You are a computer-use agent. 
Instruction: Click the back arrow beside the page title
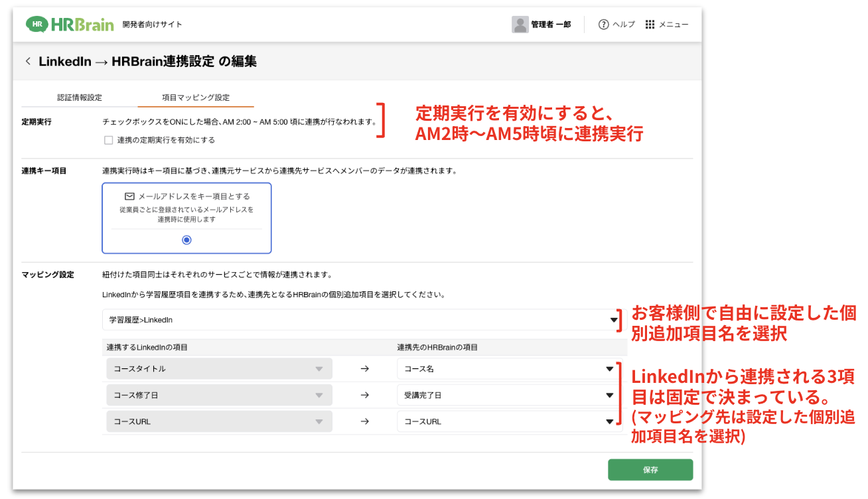(x=28, y=62)
